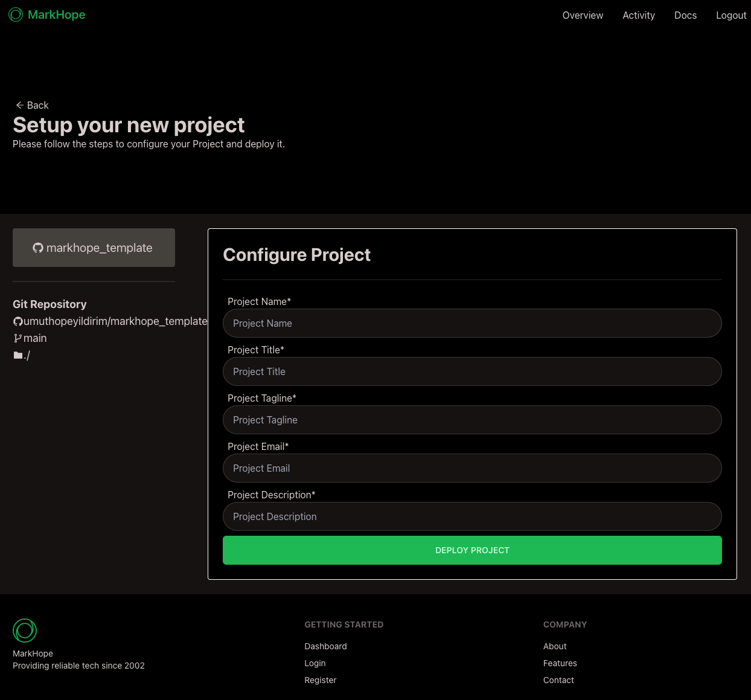Click the Register link under Getting Started
Image resolution: width=751 pixels, height=700 pixels.
point(321,680)
